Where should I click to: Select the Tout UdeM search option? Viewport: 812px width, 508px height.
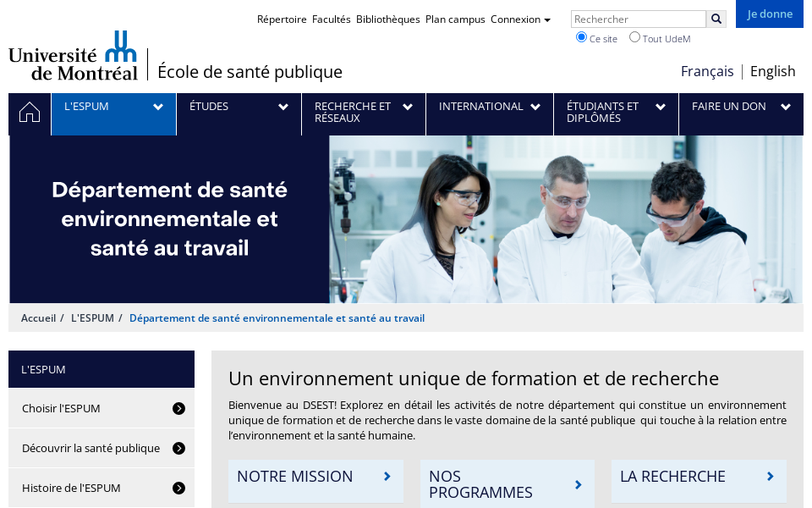(x=635, y=37)
